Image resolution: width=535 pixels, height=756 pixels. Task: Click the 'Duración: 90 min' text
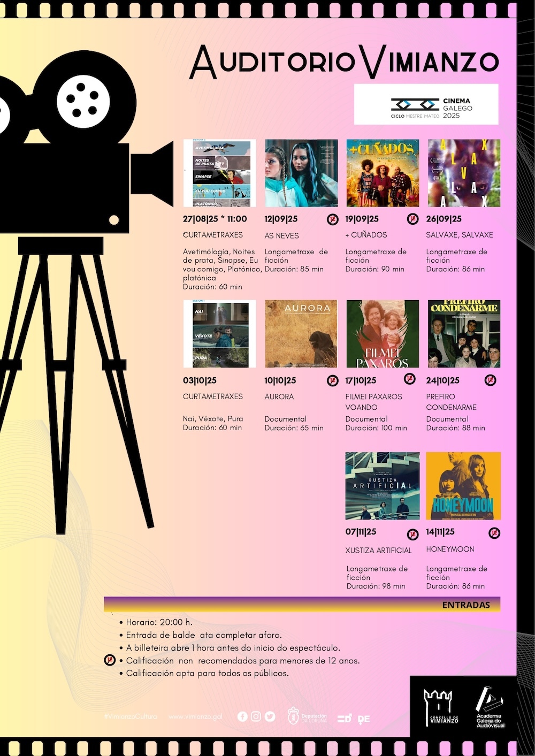374,269
